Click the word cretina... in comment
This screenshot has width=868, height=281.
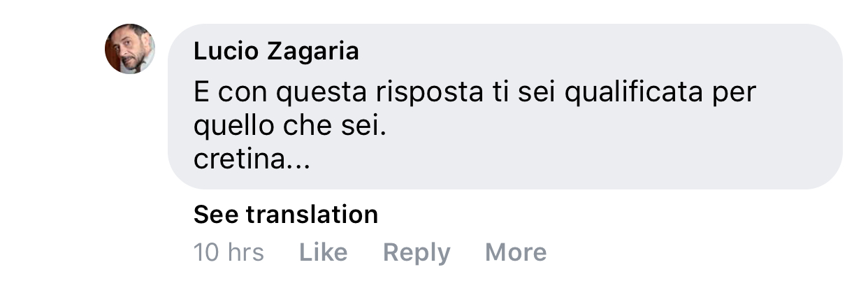coord(252,160)
